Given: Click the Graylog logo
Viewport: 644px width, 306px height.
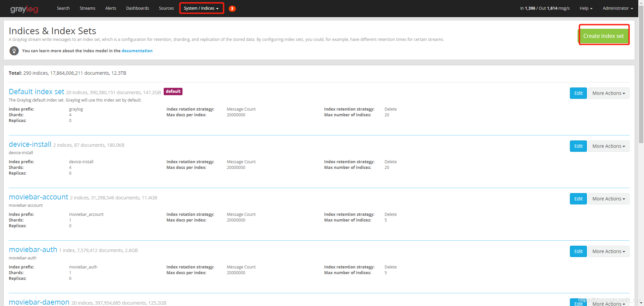Looking at the screenshot, I should click(x=24, y=9).
